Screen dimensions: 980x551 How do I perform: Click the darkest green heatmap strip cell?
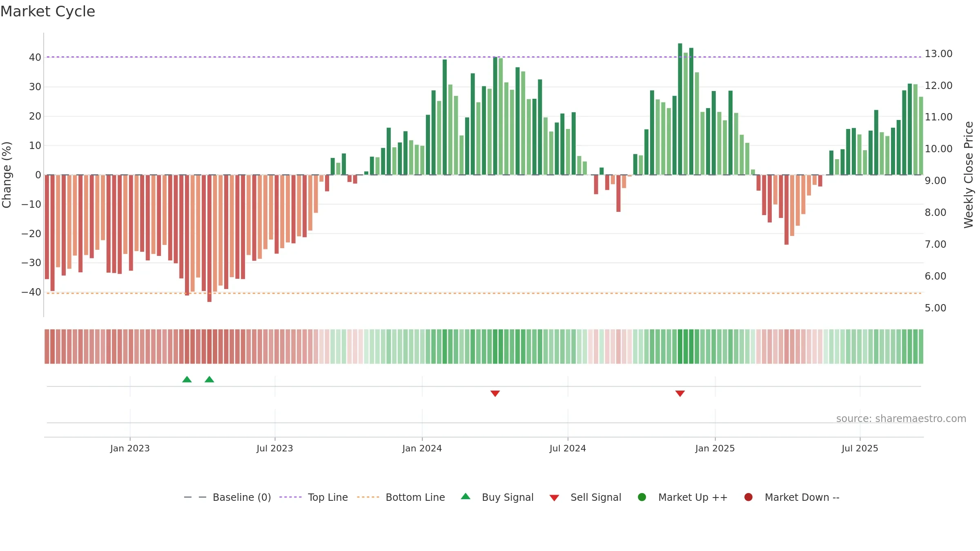[x=680, y=347]
